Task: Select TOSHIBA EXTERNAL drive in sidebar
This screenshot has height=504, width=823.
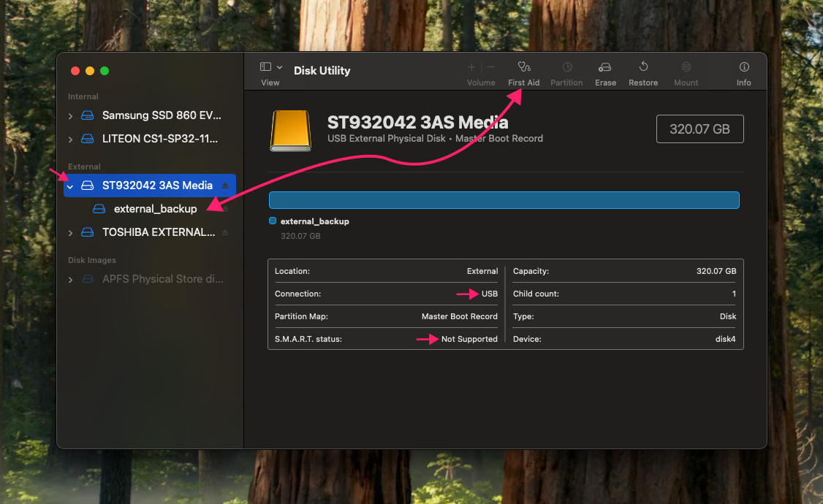Action: pos(150,232)
